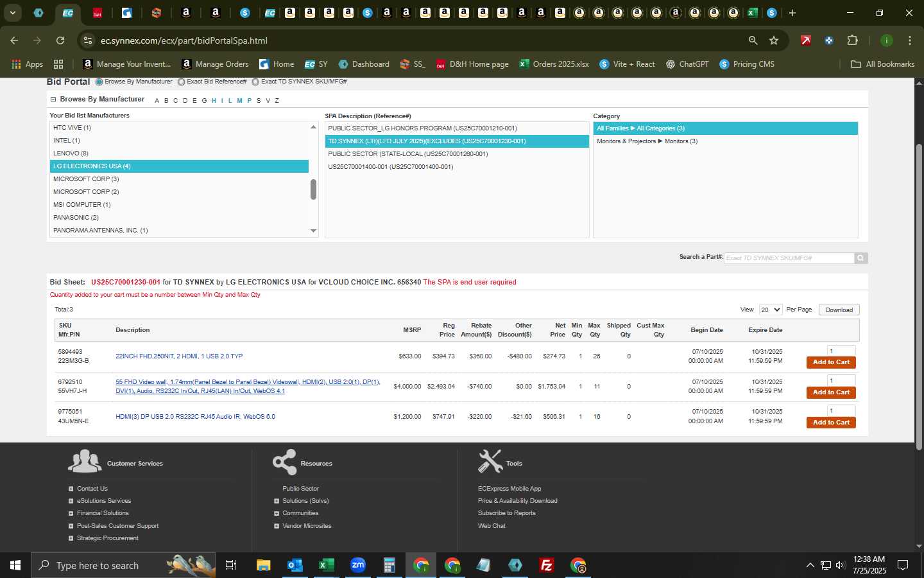Click the red arrow extension icon
Screen dimensions: 924x578
pos(806,40)
